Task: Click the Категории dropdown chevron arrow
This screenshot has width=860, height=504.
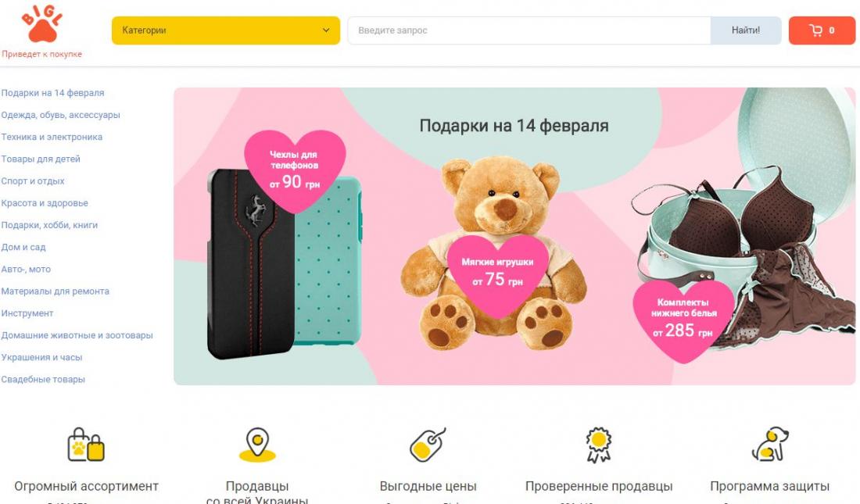Action: click(x=326, y=30)
